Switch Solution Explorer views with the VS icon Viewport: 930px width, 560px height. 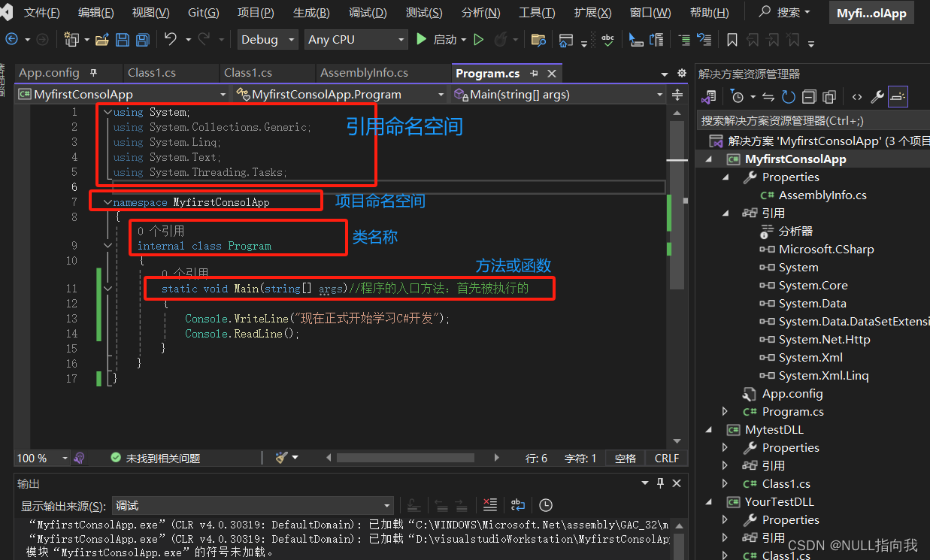(709, 96)
